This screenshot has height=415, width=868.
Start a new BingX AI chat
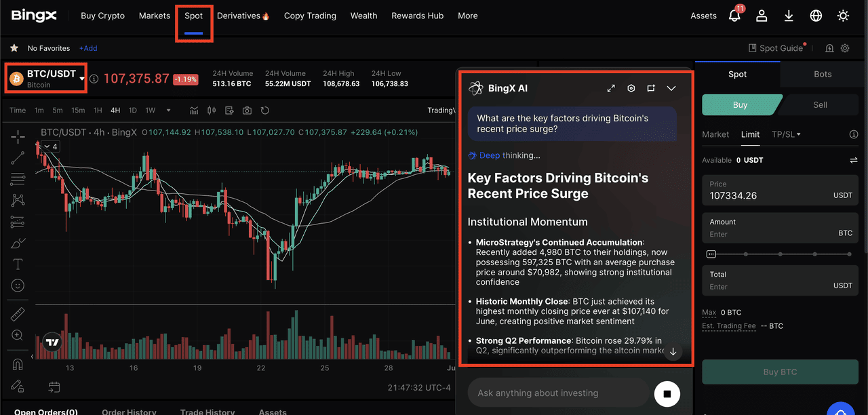[651, 88]
